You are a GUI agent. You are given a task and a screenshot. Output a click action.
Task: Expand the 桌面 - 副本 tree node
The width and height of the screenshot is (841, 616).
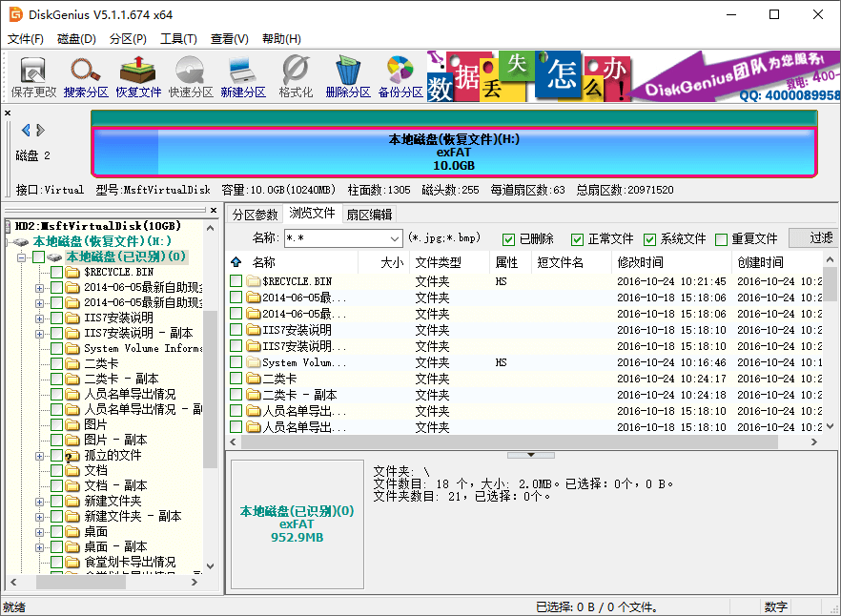point(39,547)
